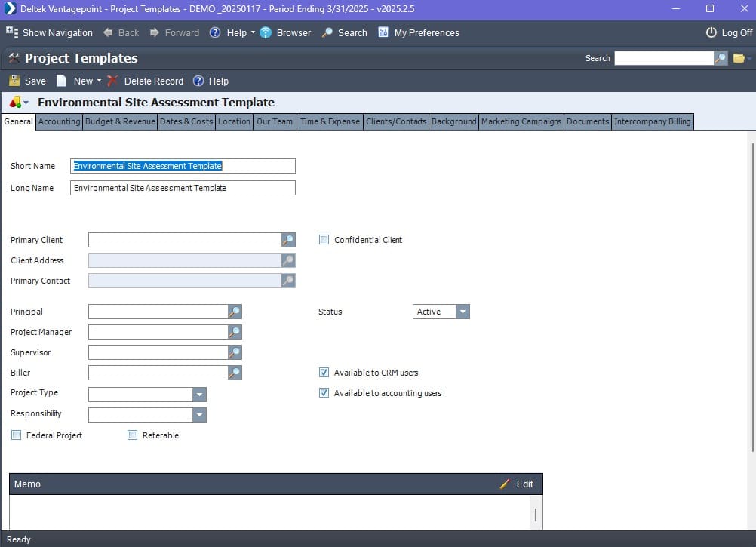
Task: Expand the Responsibility dropdown list
Action: (x=199, y=415)
